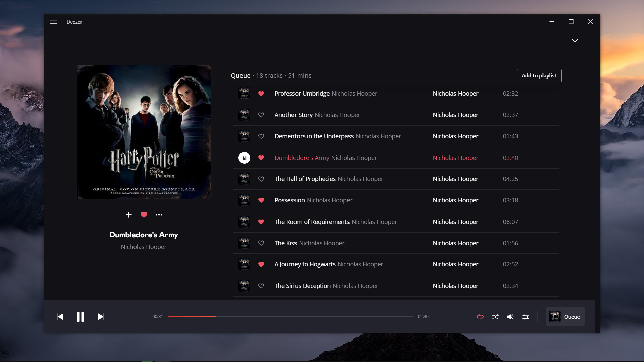This screenshot has height=362, width=644.
Task: Open the volume control
Action: 510,317
